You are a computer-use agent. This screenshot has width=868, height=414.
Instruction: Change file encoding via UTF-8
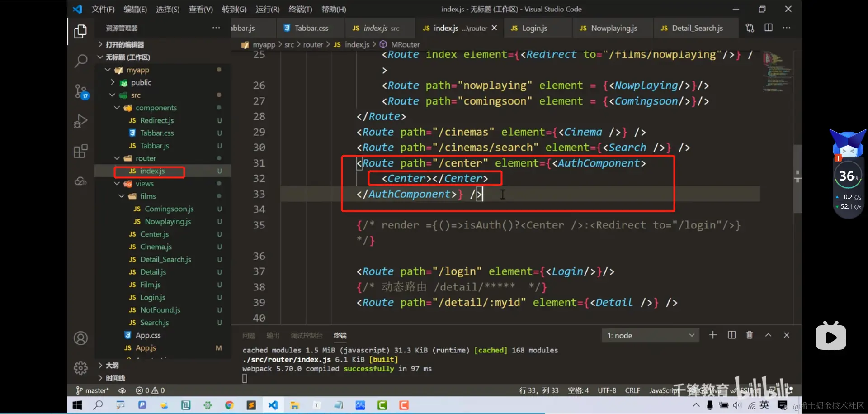(x=607, y=390)
